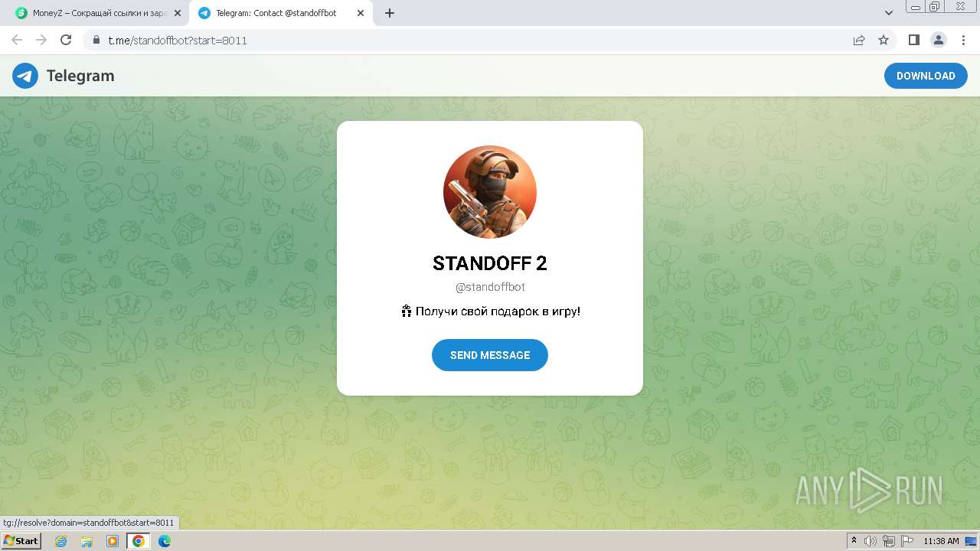The width and height of the screenshot is (980, 551).
Task: Click the DOWNLOAD button
Action: 926,76
